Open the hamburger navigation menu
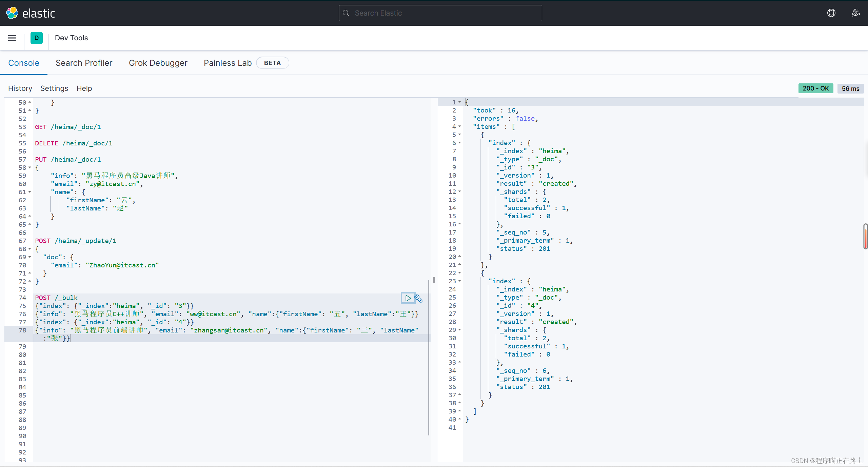 (12, 38)
